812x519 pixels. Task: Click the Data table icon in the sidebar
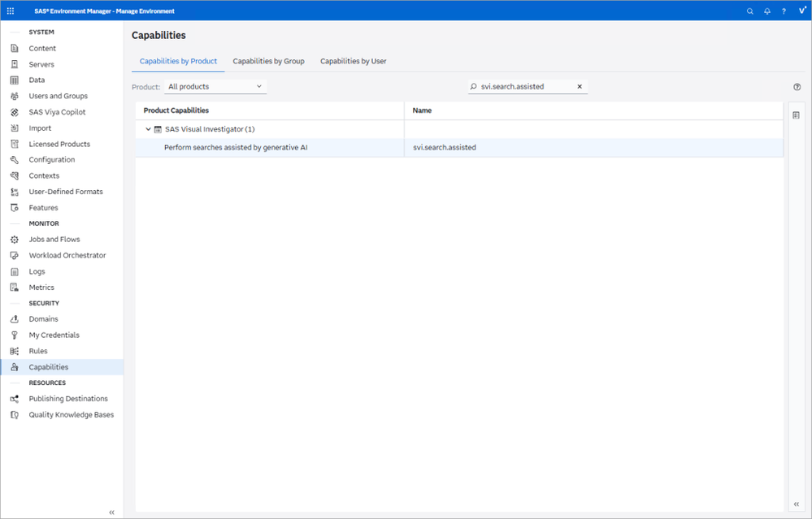(x=15, y=80)
